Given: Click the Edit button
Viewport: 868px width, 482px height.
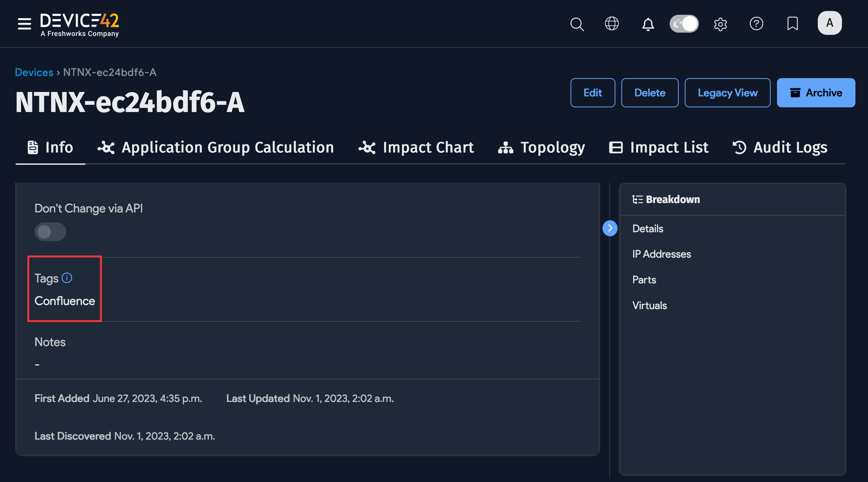Looking at the screenshot, I should pos(592,93).
